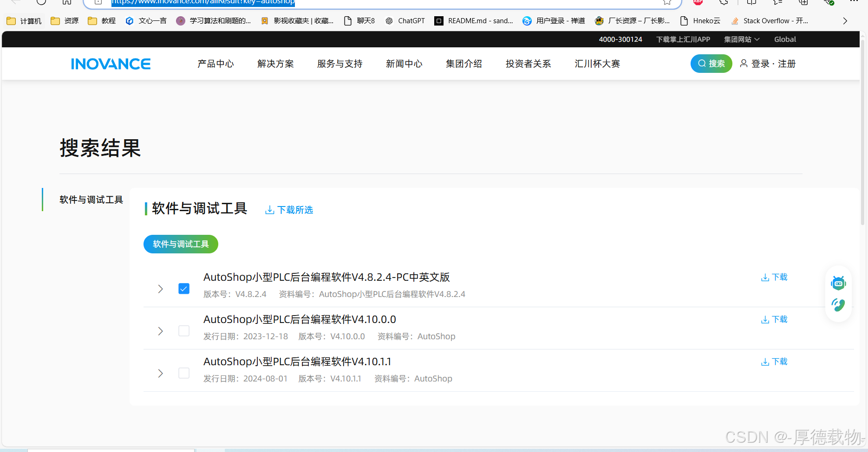Open the AutoShop小型PLC后台编程软件V4.10.0.0 title
Screen dimensions: 868x452
click(x=300, y=319)
